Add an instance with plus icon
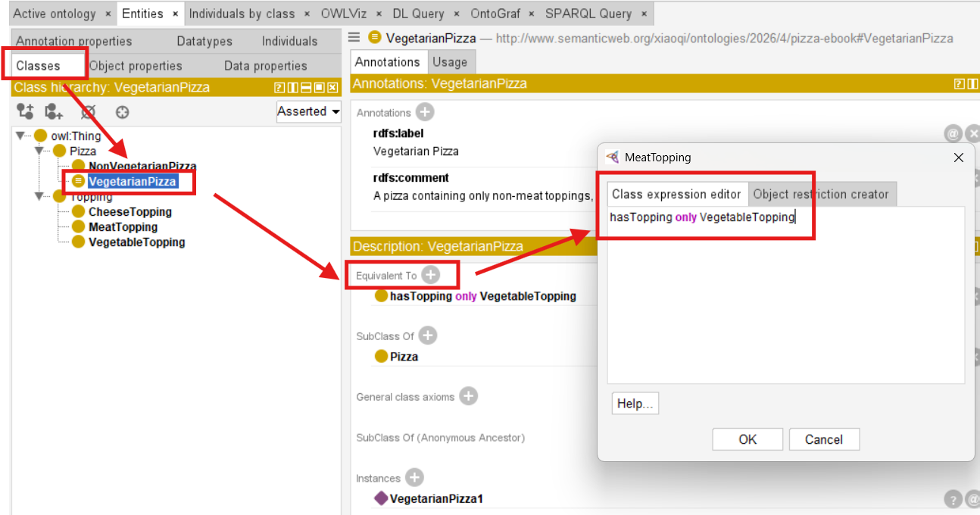Screen dimensions: 980x515 coord(414,478)
